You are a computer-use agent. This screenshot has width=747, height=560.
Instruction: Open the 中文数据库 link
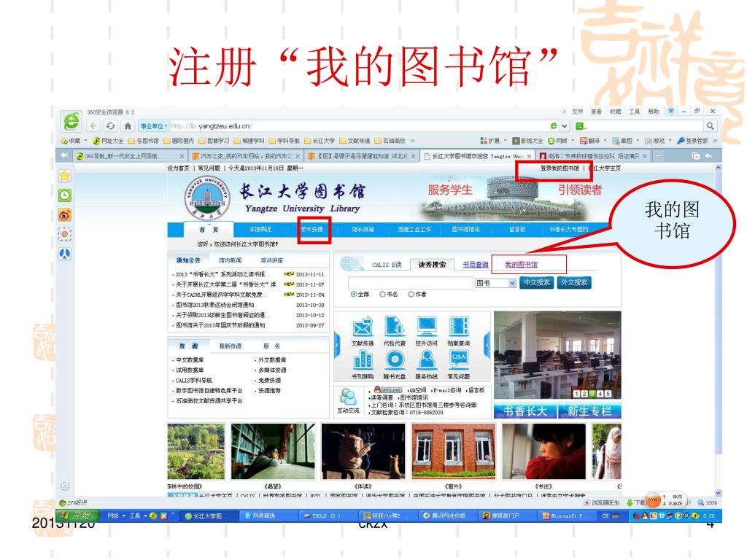tap(190, 360)
